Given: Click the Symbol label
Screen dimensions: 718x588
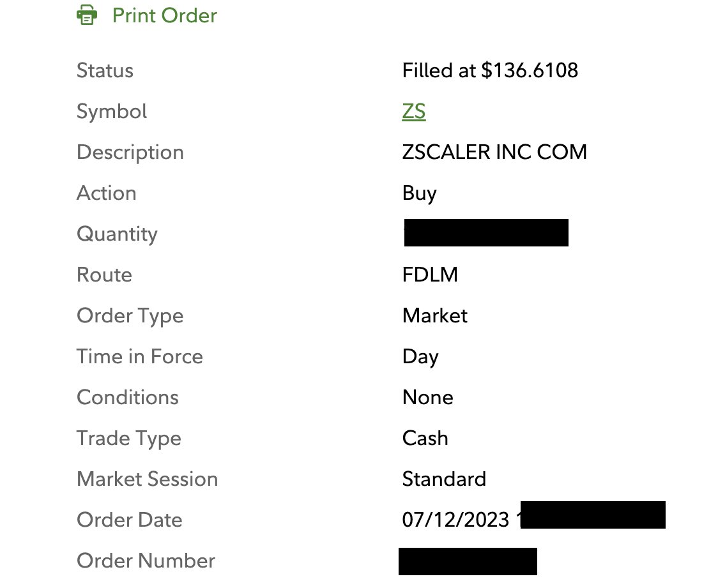Looking at the screenshot, I should pyautogui.click(x=112, y=111).
